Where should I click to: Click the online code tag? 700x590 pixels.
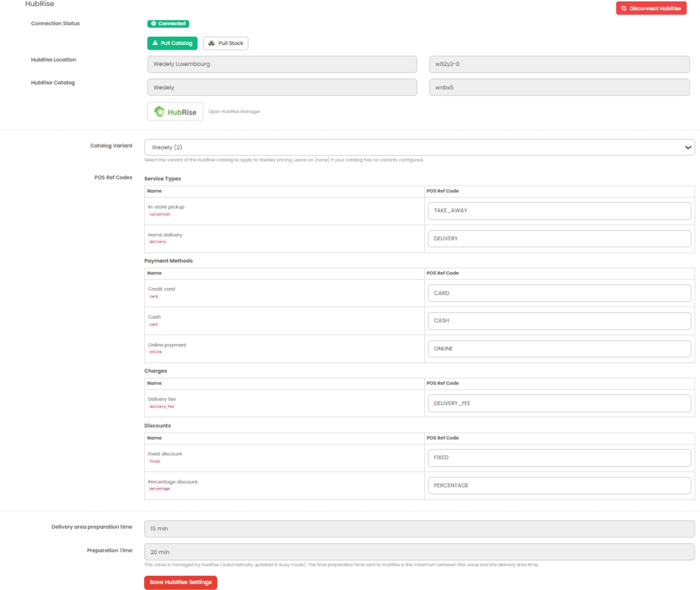click(156, 352)
